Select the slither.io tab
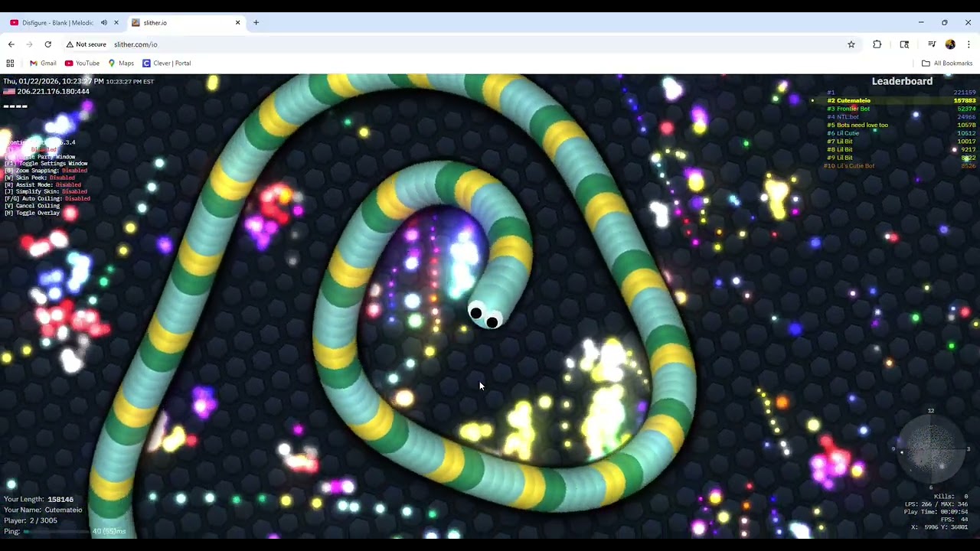980x551 pixels. tap(186, 22)
